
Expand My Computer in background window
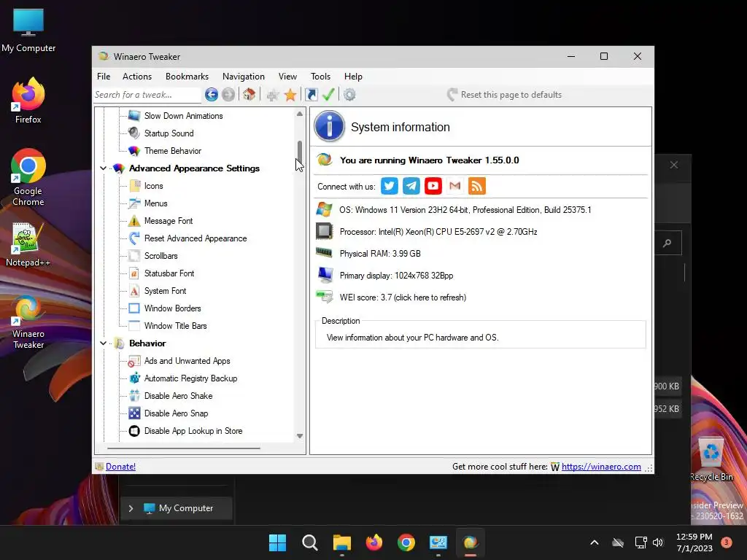[x=131, y=508]
